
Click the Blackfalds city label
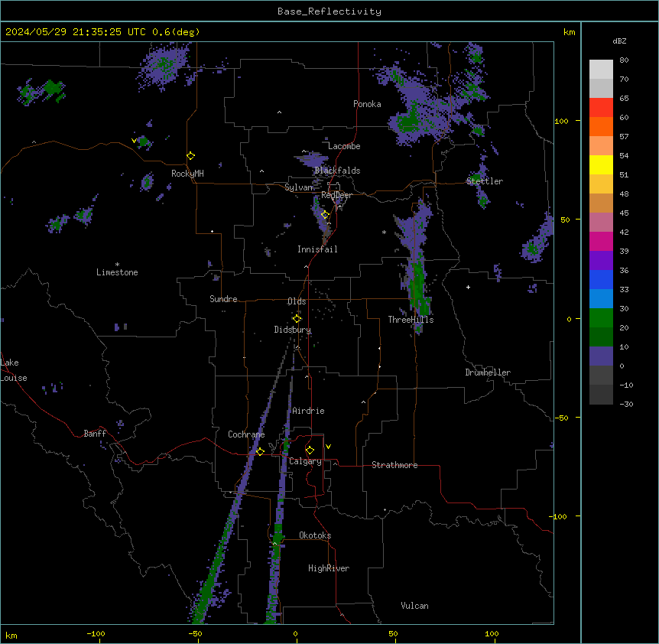pyautogui.click(x=337, y=171)
